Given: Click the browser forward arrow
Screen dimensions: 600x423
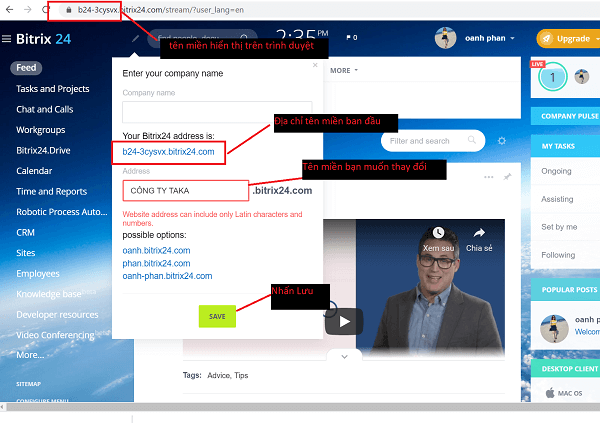Looking at the screenshot, I should point(28,10).
